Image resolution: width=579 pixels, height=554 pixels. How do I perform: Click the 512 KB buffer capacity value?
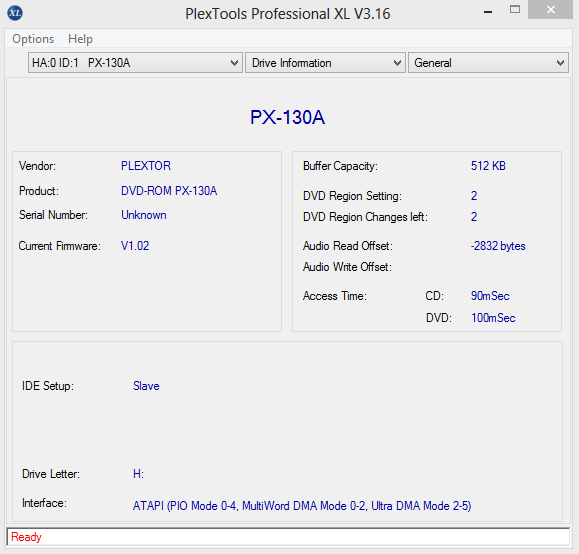tap(488, 166)
